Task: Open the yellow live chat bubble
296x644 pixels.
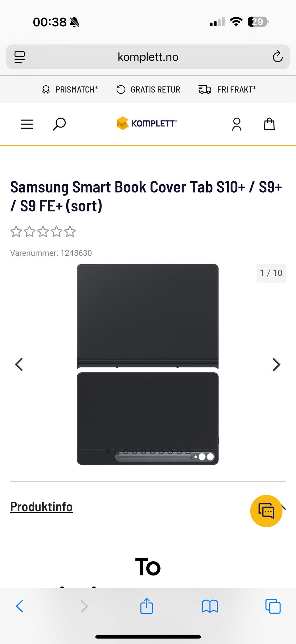Action: point(266,511)
